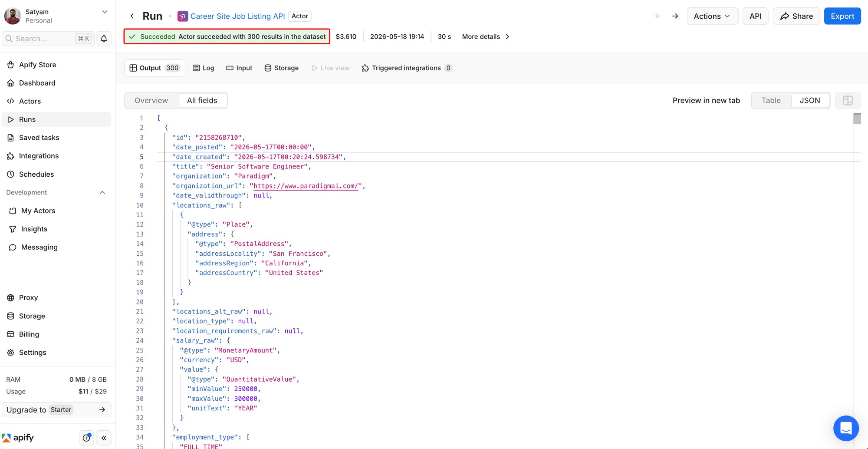Viewport: 868px width, 449px height.
Task: Click the "Paradigm" organization value
Action: (253, 176)
